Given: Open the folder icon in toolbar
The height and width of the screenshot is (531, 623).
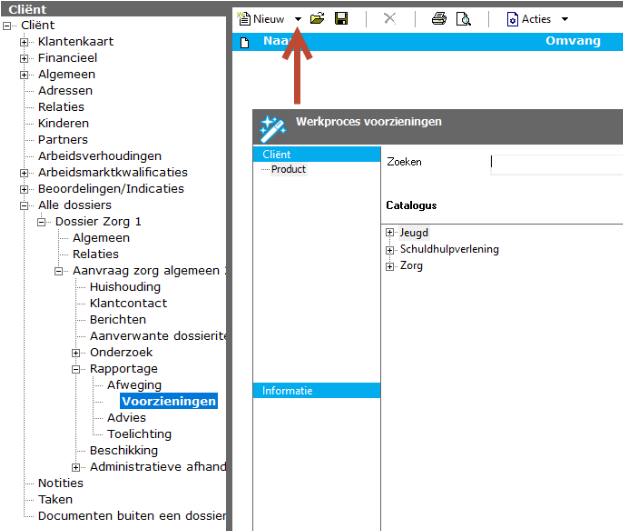Looking at the screenshot, I should [317, 19].
